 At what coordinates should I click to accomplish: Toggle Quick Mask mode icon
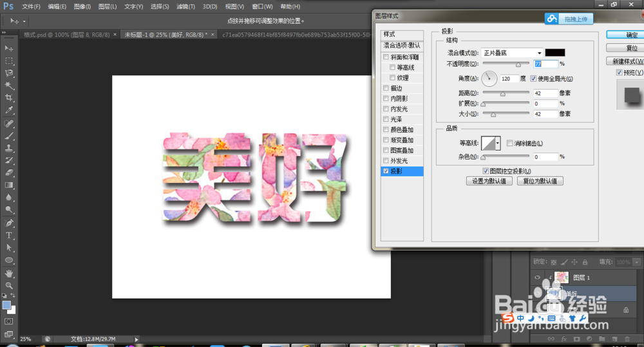[8, 321]
